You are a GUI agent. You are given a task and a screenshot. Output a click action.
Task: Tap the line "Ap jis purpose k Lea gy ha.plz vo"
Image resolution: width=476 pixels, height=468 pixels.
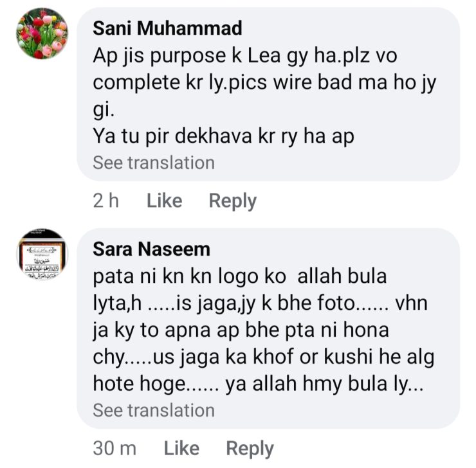coord(245,56)
